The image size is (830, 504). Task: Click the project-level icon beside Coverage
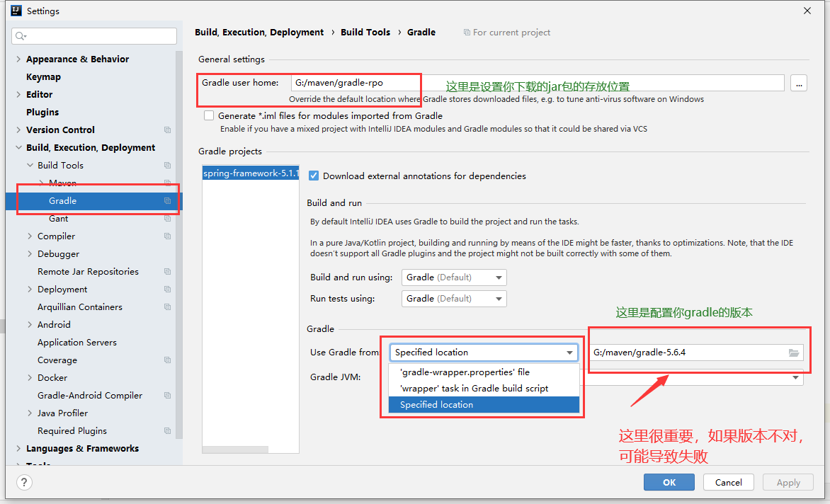(x=167, y=360)
